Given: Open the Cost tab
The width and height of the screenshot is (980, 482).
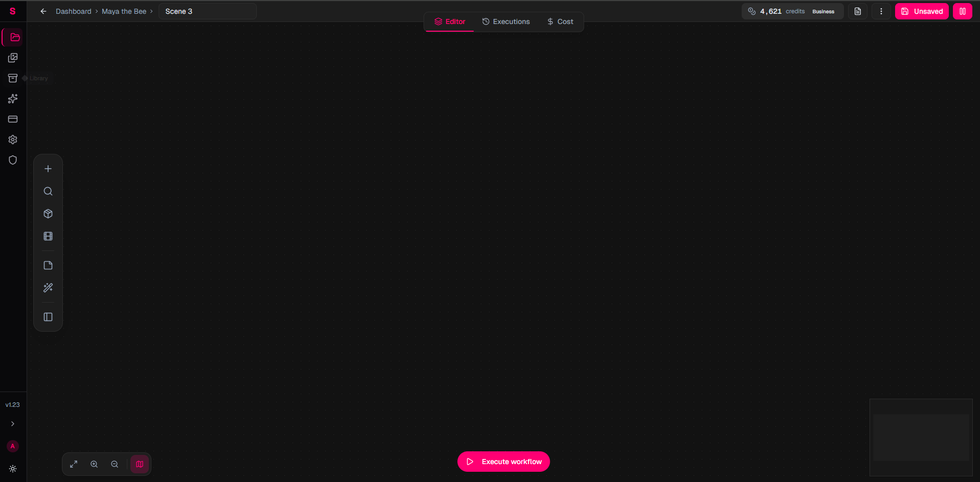Looking at the screenshot, I should [x=561, y=21].
